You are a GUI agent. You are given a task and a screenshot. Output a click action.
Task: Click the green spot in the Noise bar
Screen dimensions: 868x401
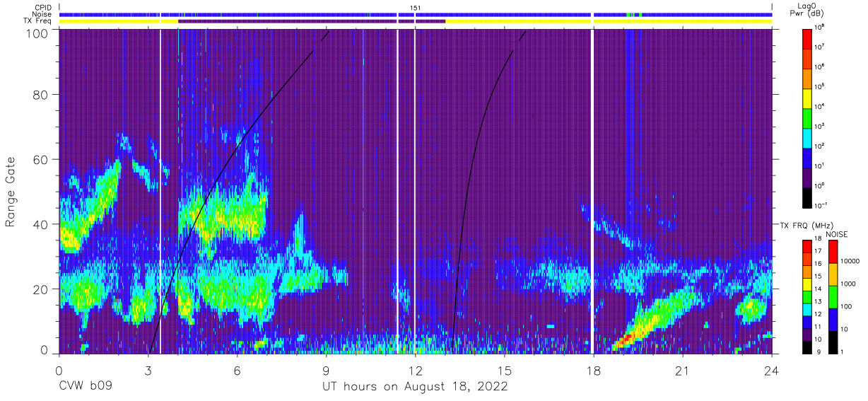(x=629, y=14)
